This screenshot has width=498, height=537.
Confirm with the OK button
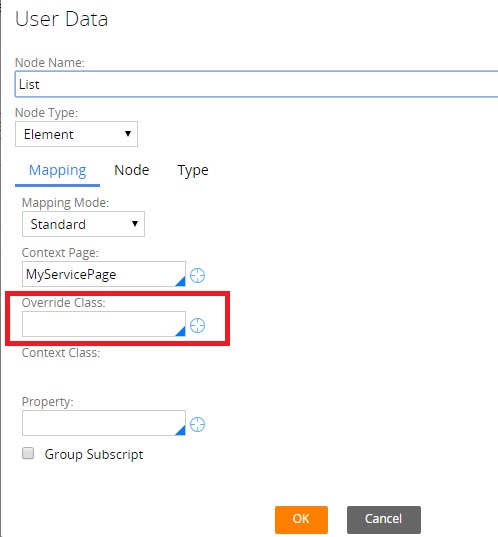pyautogui.click(x=301, y=519)
